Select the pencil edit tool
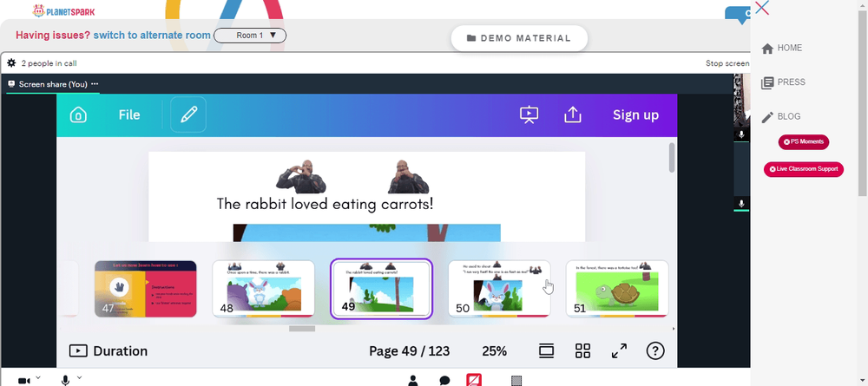This screenshot has height=386, width=868. click(188, 114)
